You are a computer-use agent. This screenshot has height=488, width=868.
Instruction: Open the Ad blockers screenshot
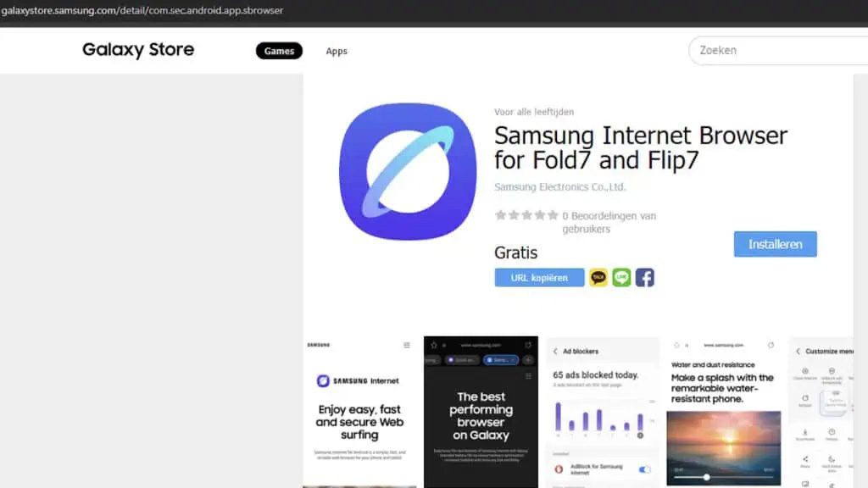point(603,413)
